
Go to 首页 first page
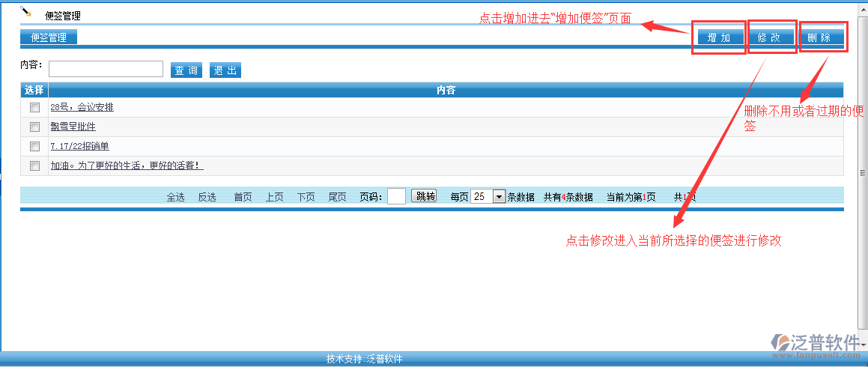tap(243, 197)
